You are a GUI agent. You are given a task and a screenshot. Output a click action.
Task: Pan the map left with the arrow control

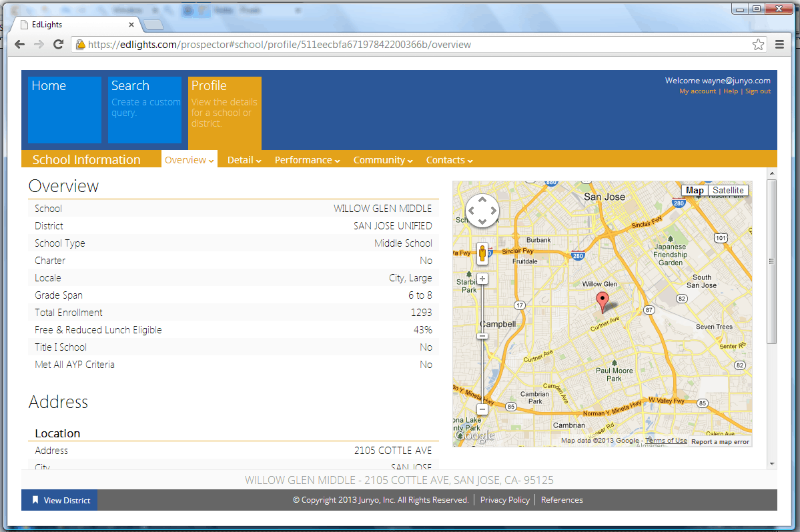coord(472,211)
